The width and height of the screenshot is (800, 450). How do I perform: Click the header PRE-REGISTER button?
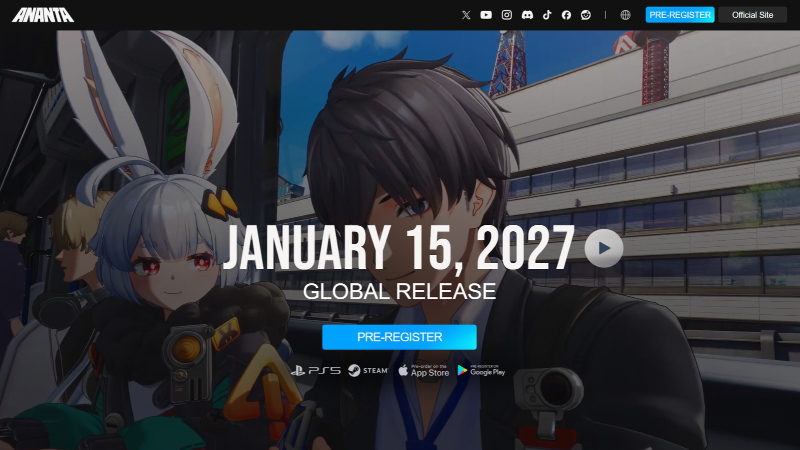[680, 15]
